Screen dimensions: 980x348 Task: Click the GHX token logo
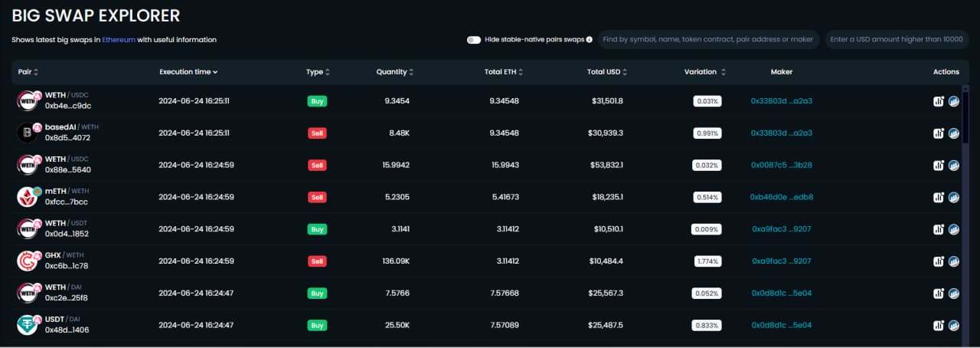[x=28, y=261]
